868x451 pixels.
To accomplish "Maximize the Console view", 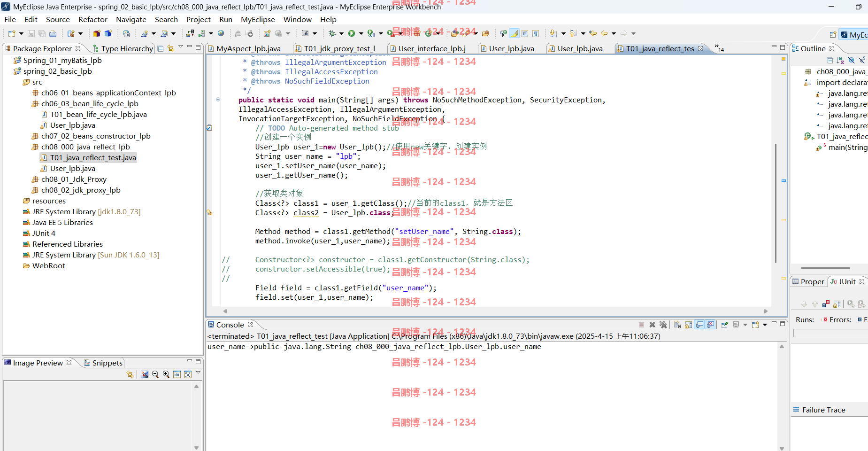I will pyautogui.click(x=783, y=324).
